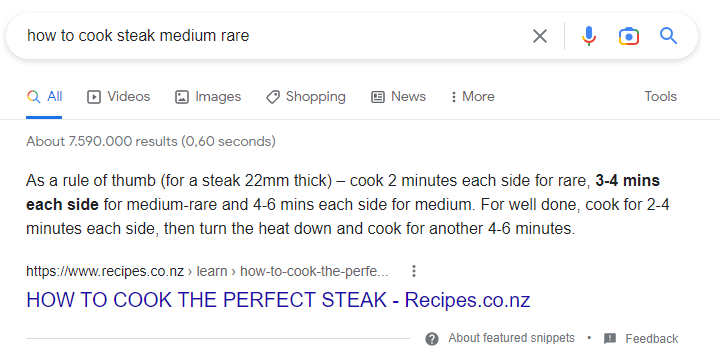Click the Feedback flag icon
The height and width of the screenshot is (360, 720).
[610, 339]
